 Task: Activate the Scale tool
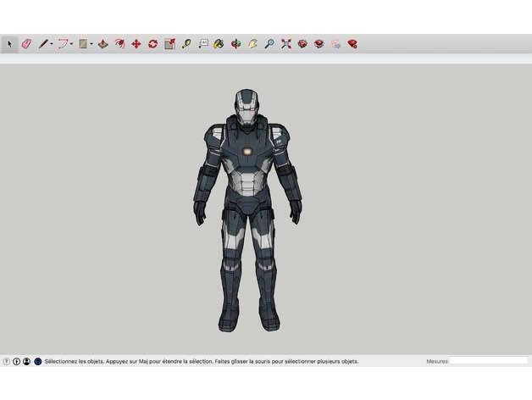(x=169, y=44)
